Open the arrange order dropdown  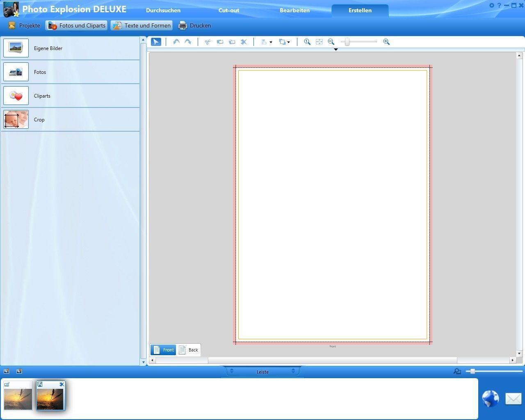pos(284,42)
